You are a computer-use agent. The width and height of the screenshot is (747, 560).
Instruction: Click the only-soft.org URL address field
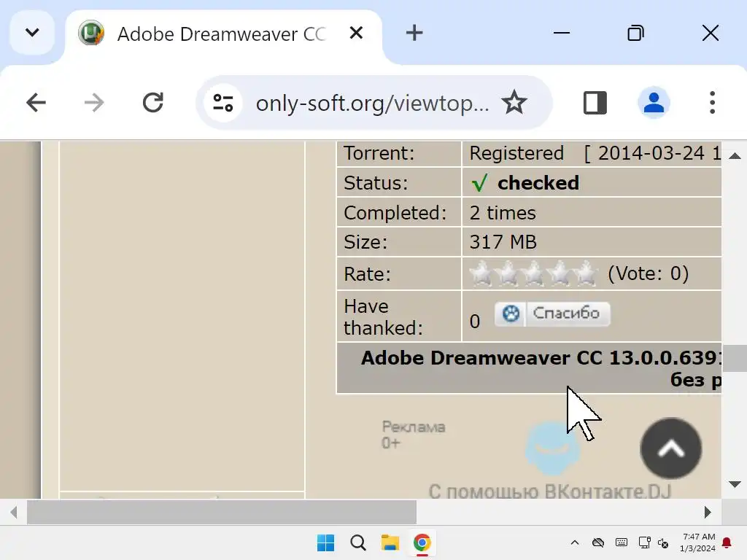(x=372, y=103)
